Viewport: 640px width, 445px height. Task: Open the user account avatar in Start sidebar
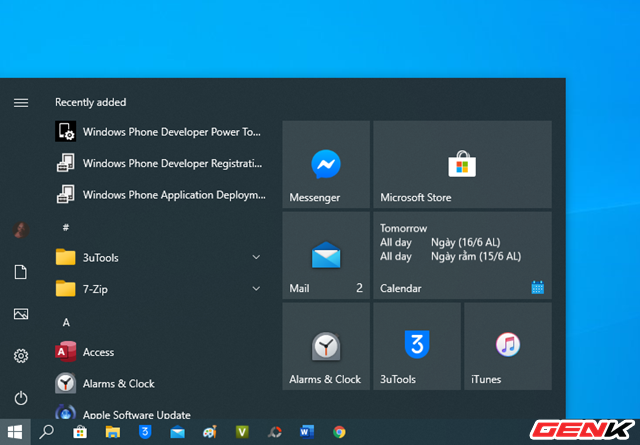point(21,230)
